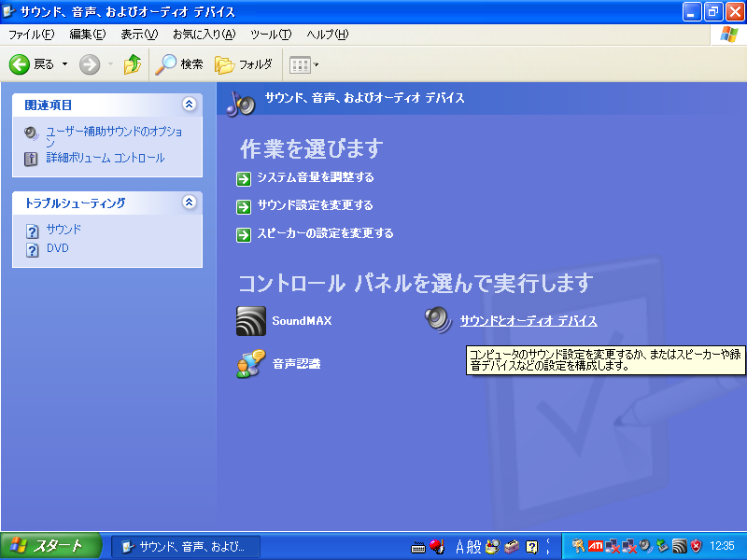Open 詳細ボリューム コントロール link
Image resolution: width=747 pixels, height=560 pixels.
[106, 158]
